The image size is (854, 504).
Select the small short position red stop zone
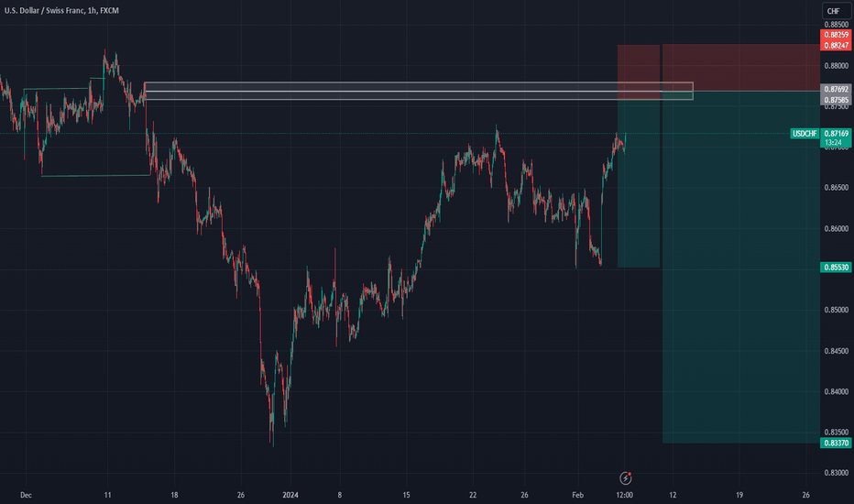pyautogui.click(x=639, y=72)
